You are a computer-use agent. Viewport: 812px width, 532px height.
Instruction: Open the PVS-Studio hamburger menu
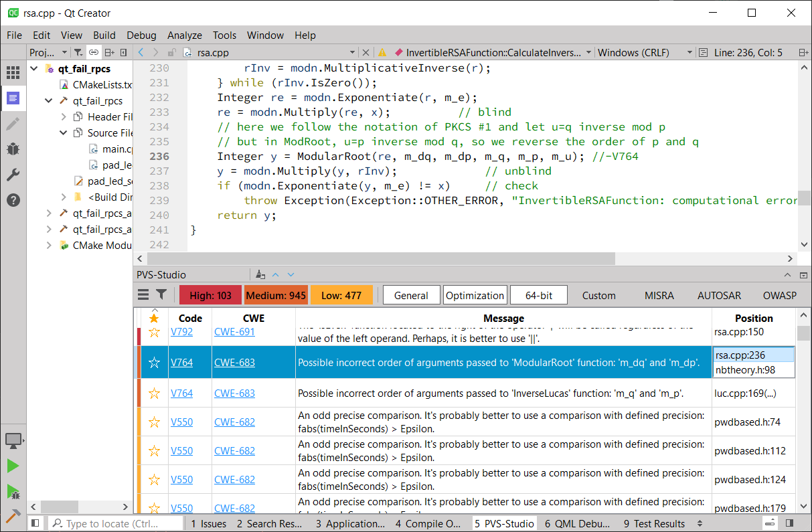[143, 295]
